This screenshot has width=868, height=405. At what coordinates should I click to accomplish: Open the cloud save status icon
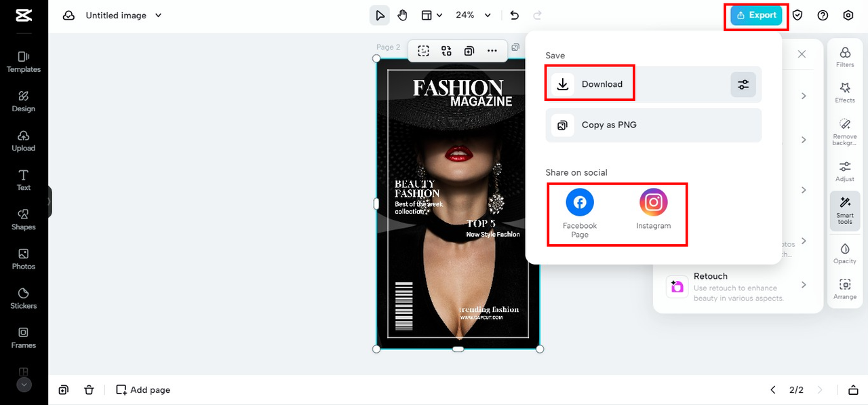[68, 16]
